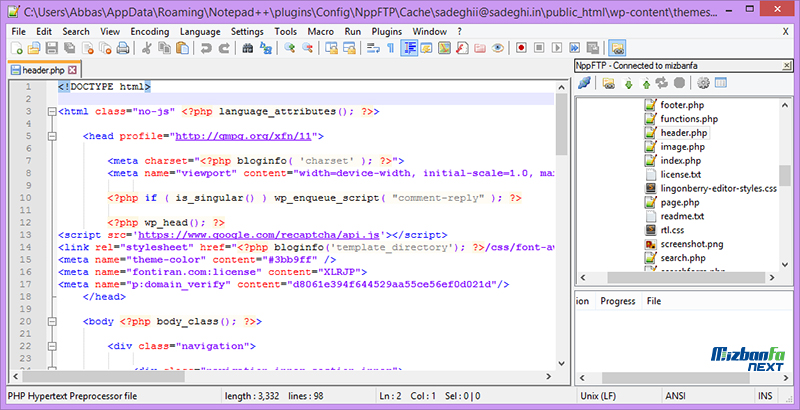Toggle Synchronize Horizontal Scrolling
Image resolution: width=800 pixels, height=410 pixels.
tap(349, 48)
